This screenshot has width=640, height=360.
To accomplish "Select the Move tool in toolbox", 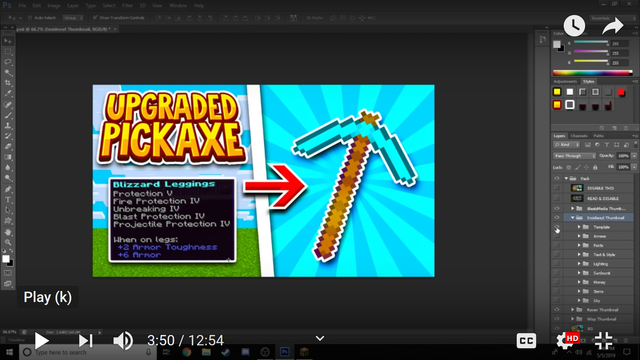I will [8, 41].
